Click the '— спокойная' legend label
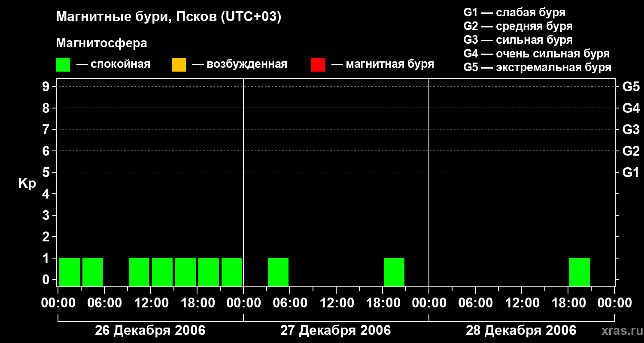 pyautogui.click(x=113, y=64)
